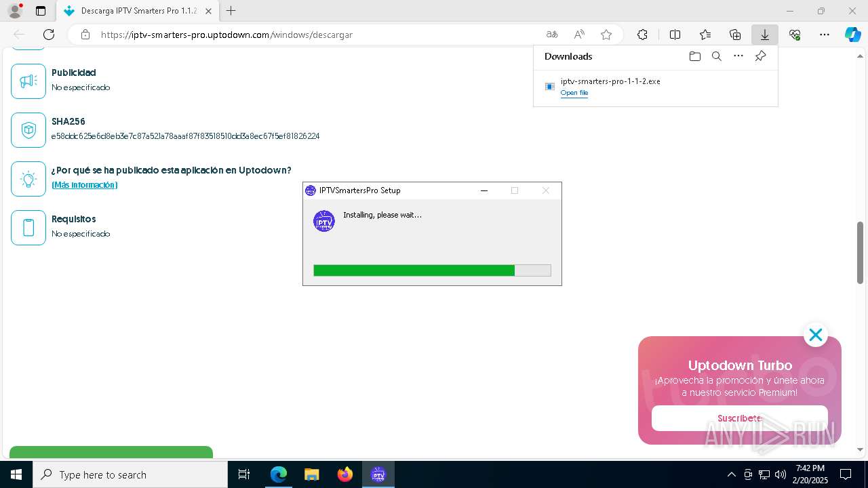Click the SHA256 shield icon
Viewport: 868px width, 488px height.
point(28,130)
